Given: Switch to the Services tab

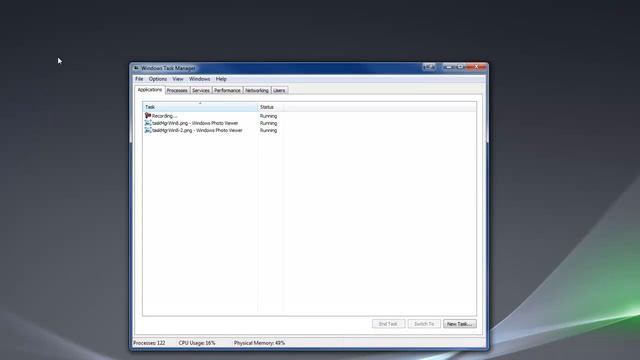Looking at the screenshot, I should coord(201,91).
